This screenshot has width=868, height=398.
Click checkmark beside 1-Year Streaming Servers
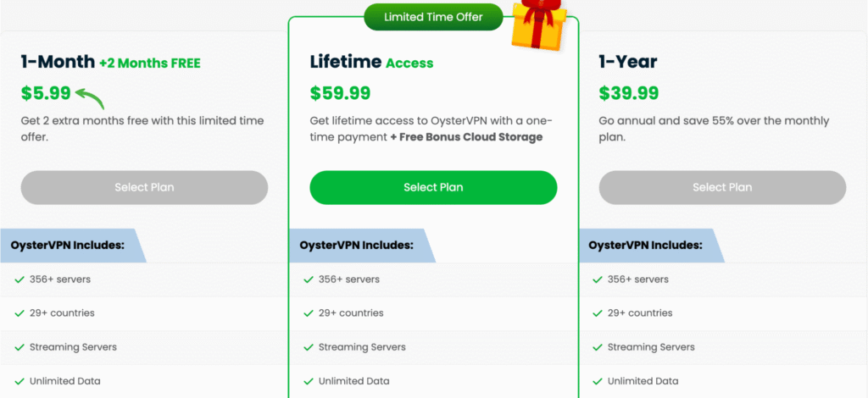point(596,347)
